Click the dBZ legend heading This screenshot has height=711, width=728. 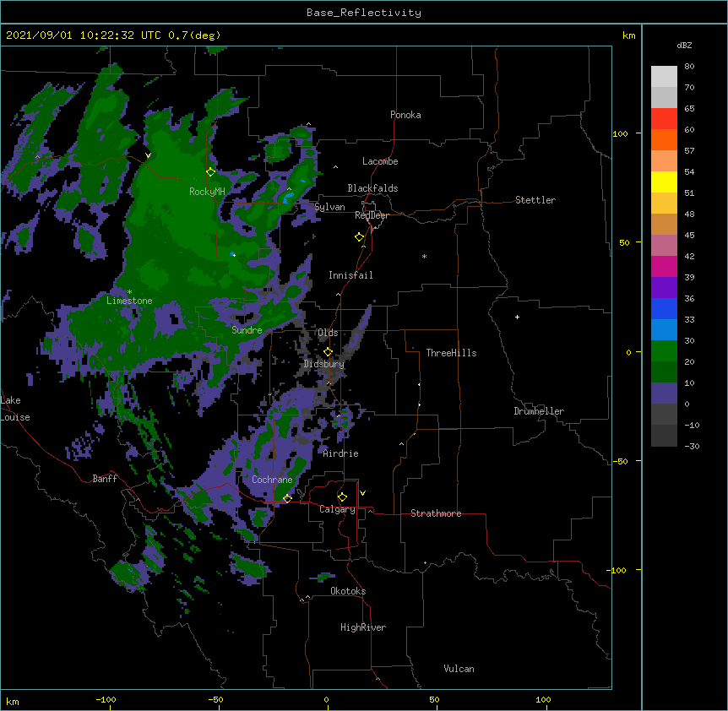pyautogui.click(x=684, y=45)
